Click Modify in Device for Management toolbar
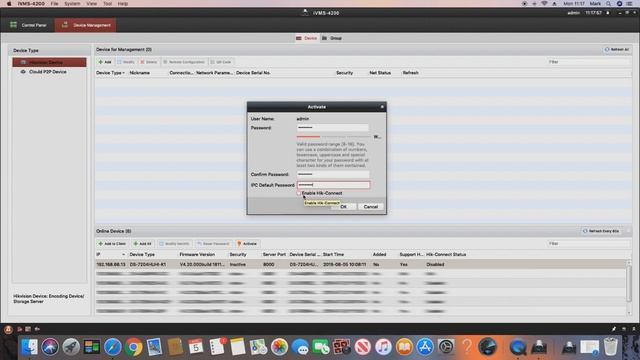 pyautogui.click(x=126, y=62)
